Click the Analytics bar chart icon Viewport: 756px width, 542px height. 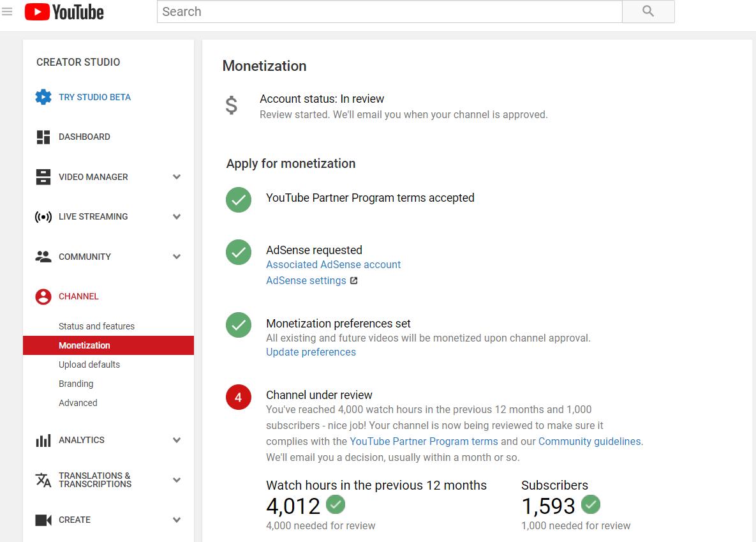43,440
